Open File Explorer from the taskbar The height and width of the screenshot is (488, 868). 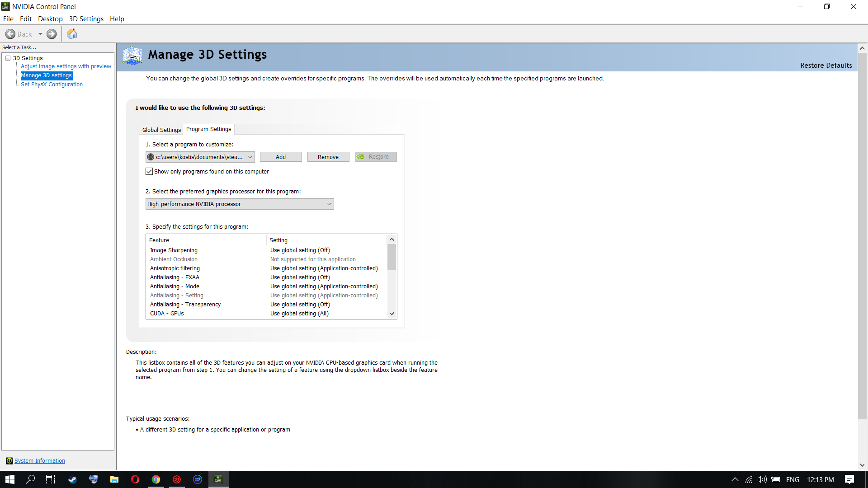tap(114, 479)
